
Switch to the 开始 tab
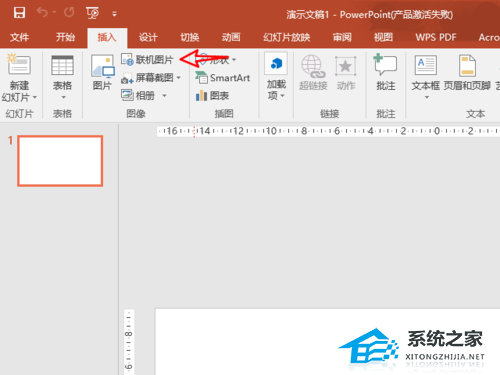point(65,37)
